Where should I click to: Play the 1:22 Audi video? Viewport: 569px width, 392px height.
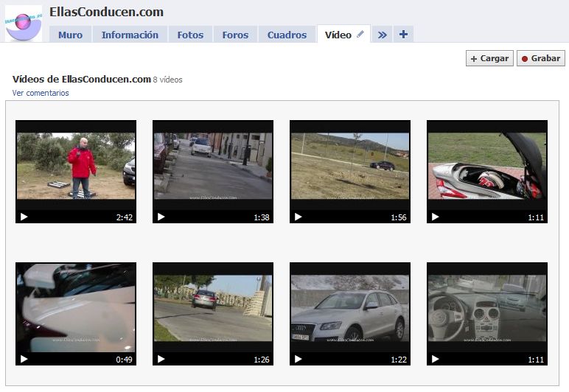[350, 313]
